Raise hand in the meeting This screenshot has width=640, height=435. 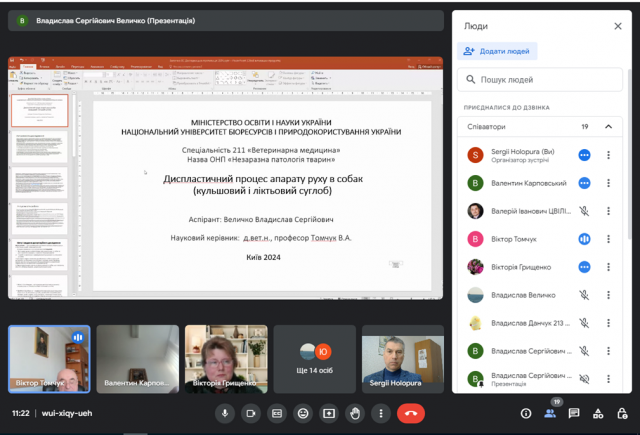coord(355,413)
